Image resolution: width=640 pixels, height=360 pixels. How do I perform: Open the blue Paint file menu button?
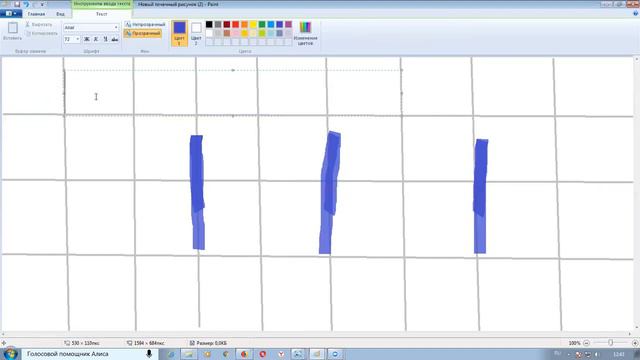coord(11,13)
